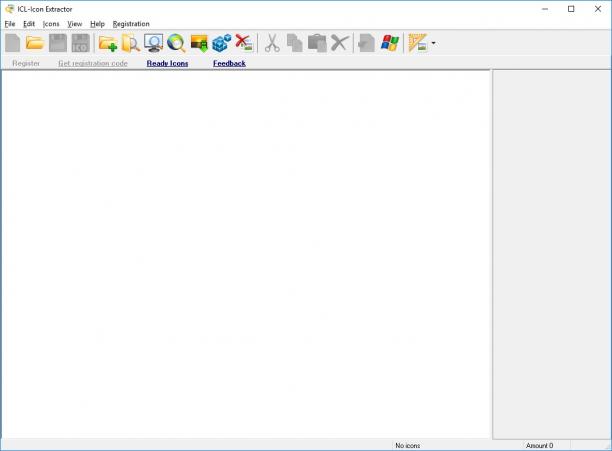Open the Ready Icons link
Image resolution: width=612 pixels, height=451 pixels.
point(167,63)
